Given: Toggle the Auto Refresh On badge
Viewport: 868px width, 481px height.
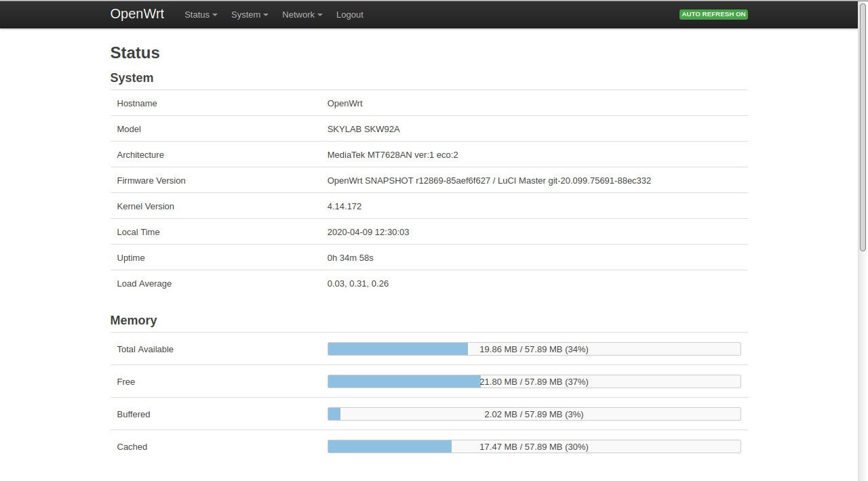Looking at the screenshot, I should click(713, 14).
